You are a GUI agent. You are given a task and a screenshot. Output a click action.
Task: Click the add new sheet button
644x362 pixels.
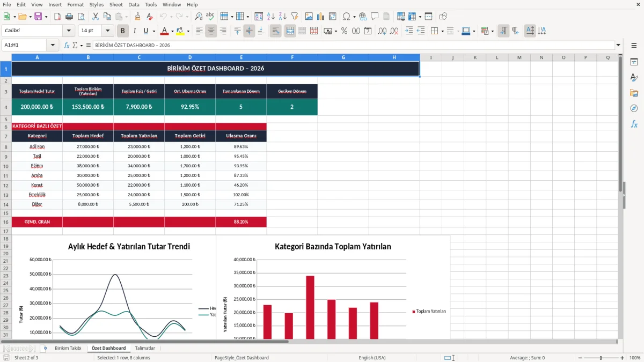(45, 348)
